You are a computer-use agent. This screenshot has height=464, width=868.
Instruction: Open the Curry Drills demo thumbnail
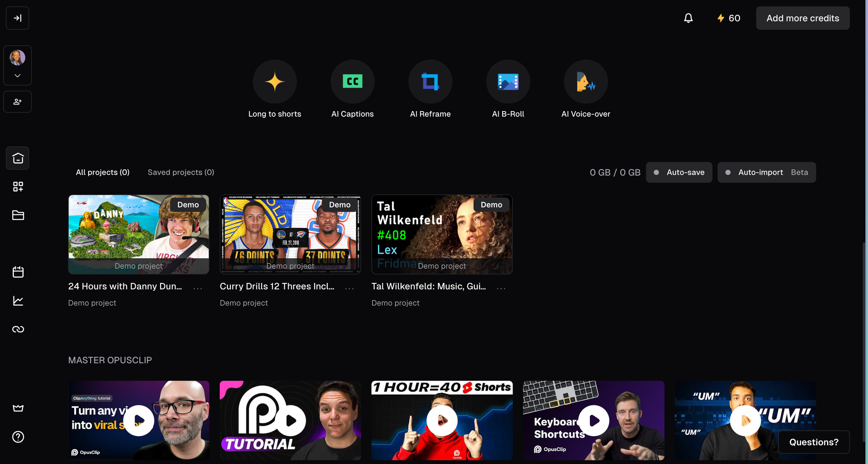coord(290,234)
